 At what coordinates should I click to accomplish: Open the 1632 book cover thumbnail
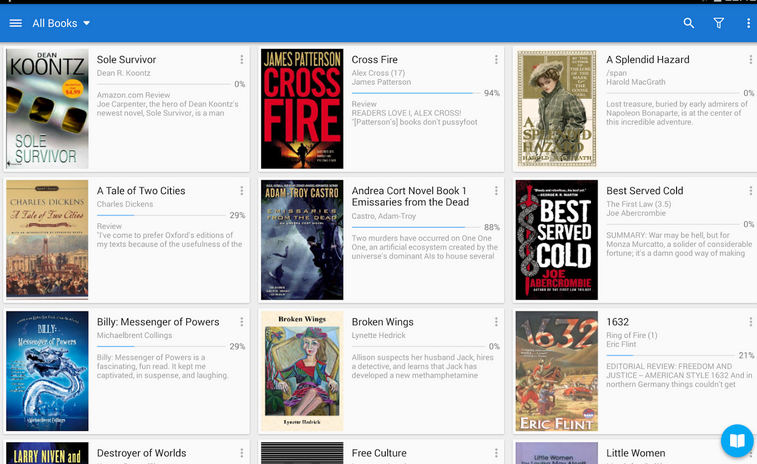click(x=557, y=371)
